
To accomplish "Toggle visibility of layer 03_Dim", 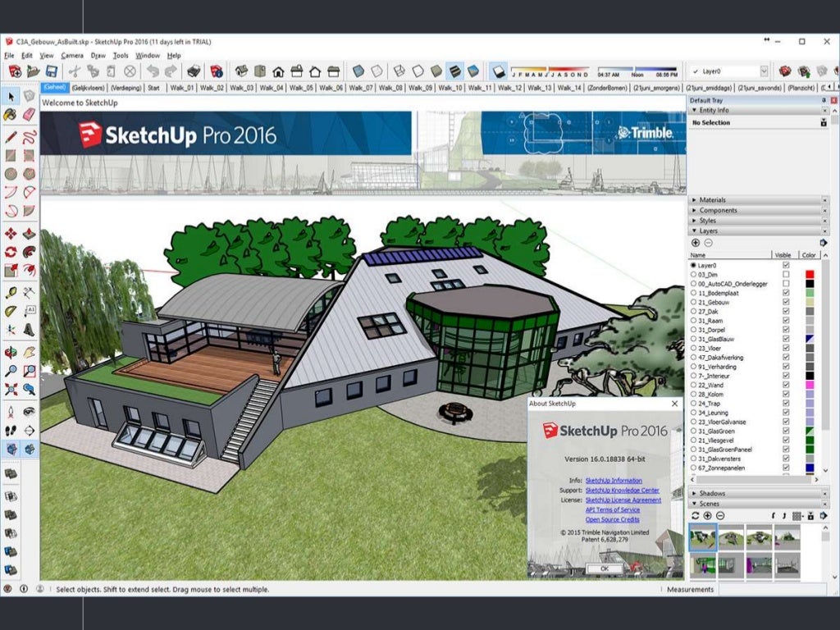I will [x=786, y=274].
